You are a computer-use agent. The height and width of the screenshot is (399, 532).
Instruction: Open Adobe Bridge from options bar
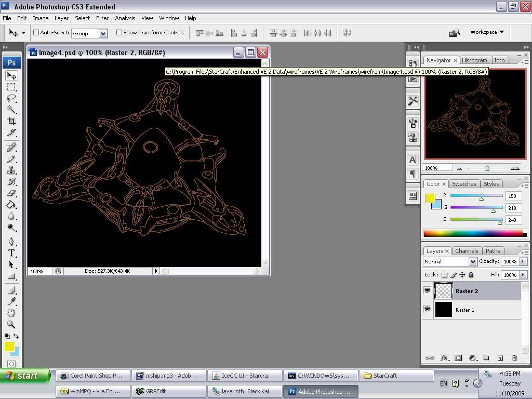coord(454,33)
